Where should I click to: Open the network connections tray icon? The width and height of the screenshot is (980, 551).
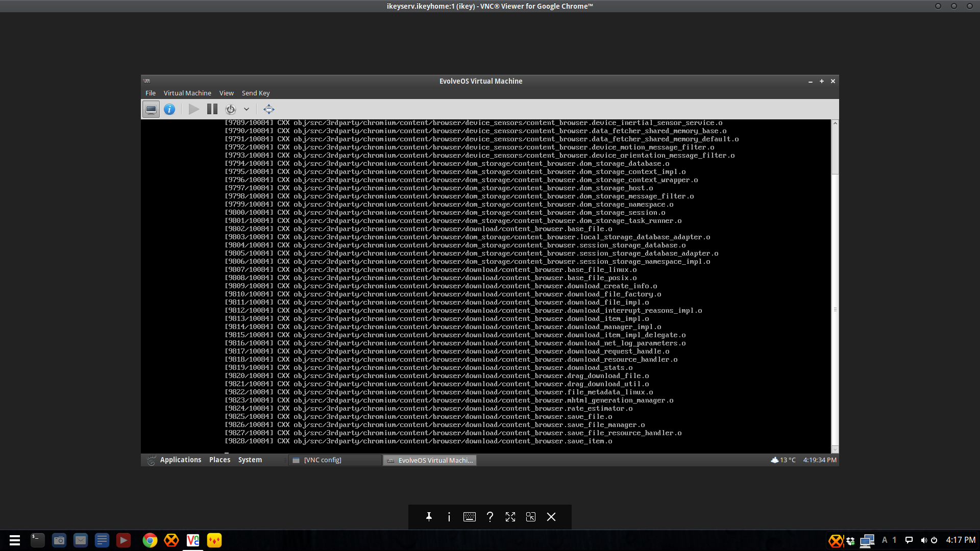click(867, 540)
